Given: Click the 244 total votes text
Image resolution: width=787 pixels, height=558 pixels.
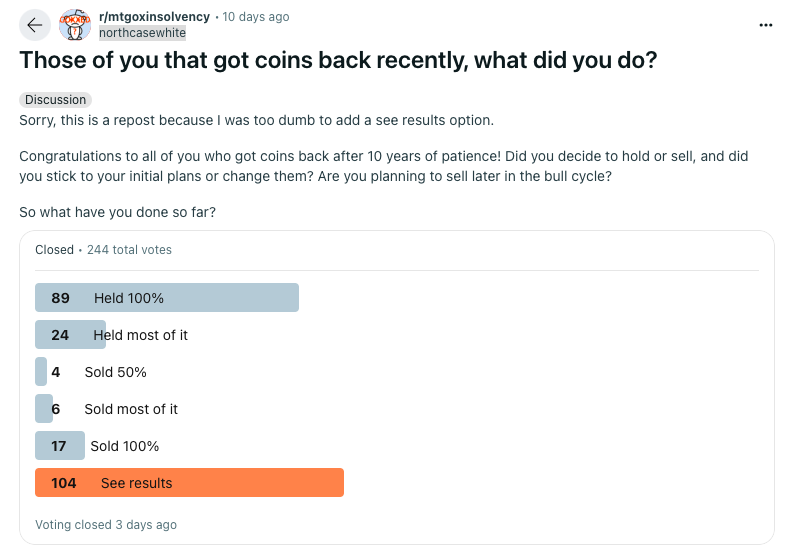Looking at the screenshot, I should tap(129, 249).
